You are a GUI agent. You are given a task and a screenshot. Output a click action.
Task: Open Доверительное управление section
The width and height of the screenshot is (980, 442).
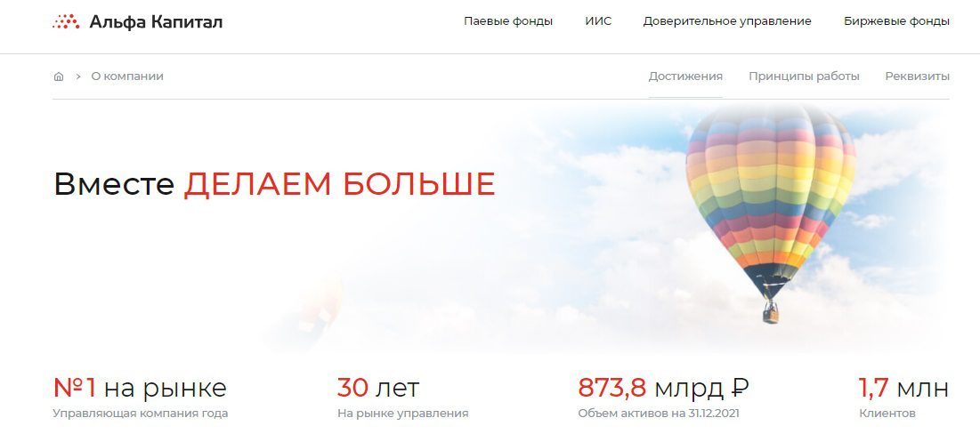click(727, 21)
